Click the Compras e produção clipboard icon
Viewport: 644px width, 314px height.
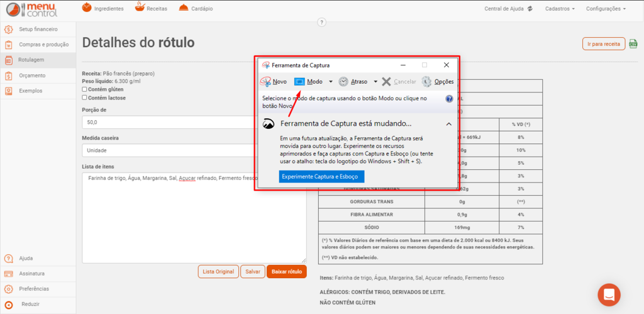9,45
